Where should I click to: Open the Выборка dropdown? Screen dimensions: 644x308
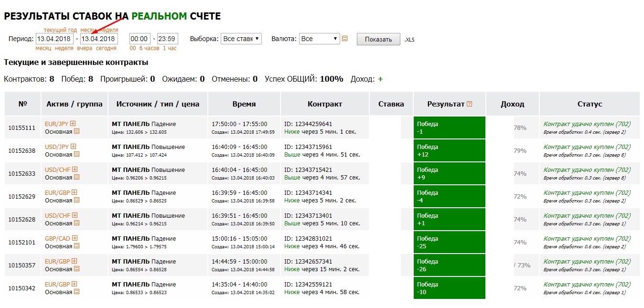point(241,39)
